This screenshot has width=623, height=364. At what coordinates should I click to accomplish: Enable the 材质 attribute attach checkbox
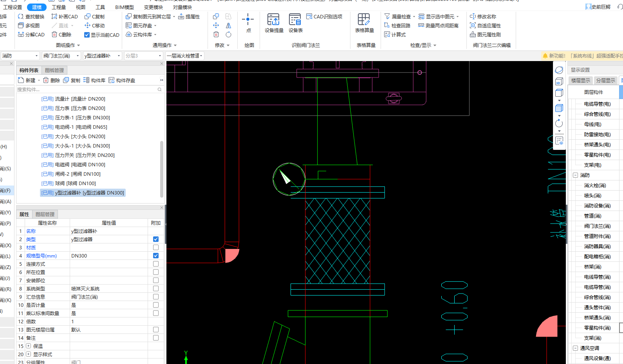[x=156, y=247]
